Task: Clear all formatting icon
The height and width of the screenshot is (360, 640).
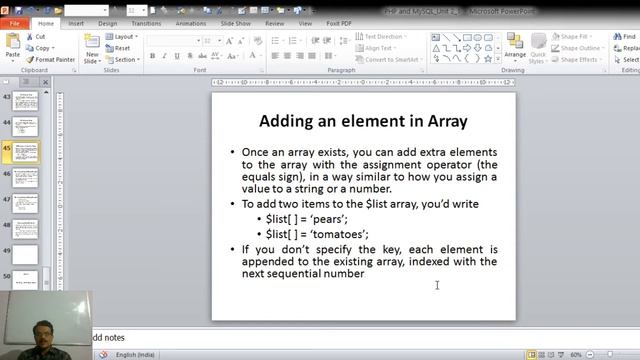Action: click(258, 41)
